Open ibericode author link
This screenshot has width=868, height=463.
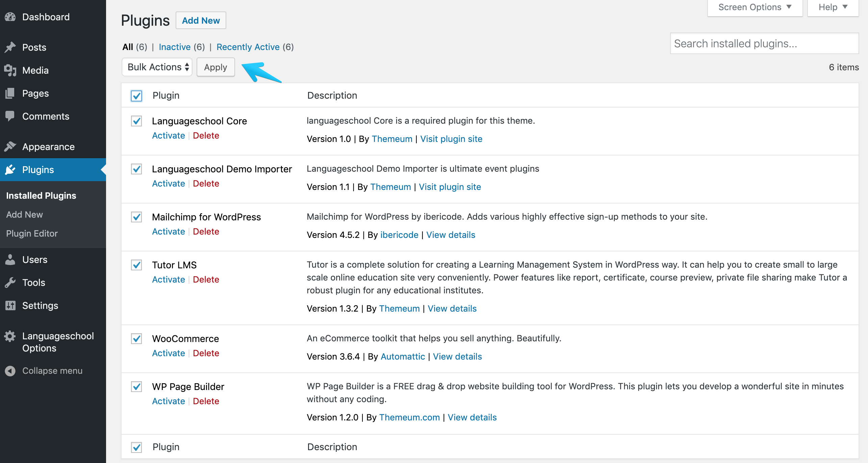(399, 235)
